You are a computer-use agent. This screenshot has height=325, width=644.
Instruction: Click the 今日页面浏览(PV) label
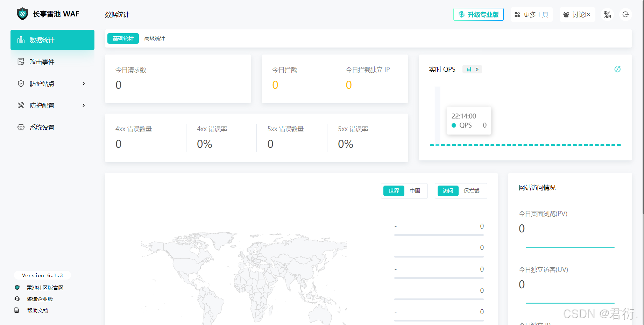click(x=543, y=214)
